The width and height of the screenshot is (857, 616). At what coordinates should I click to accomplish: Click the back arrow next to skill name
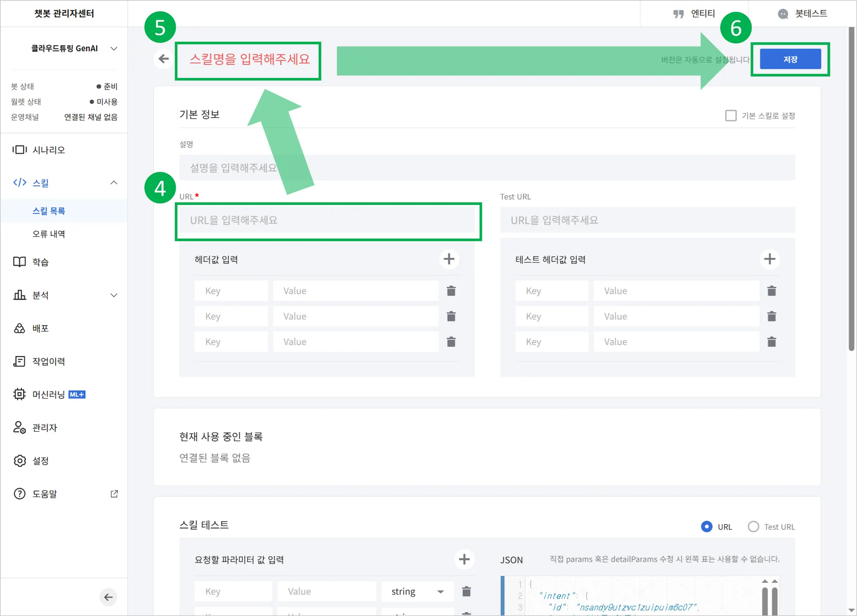(x=163, y=59)
